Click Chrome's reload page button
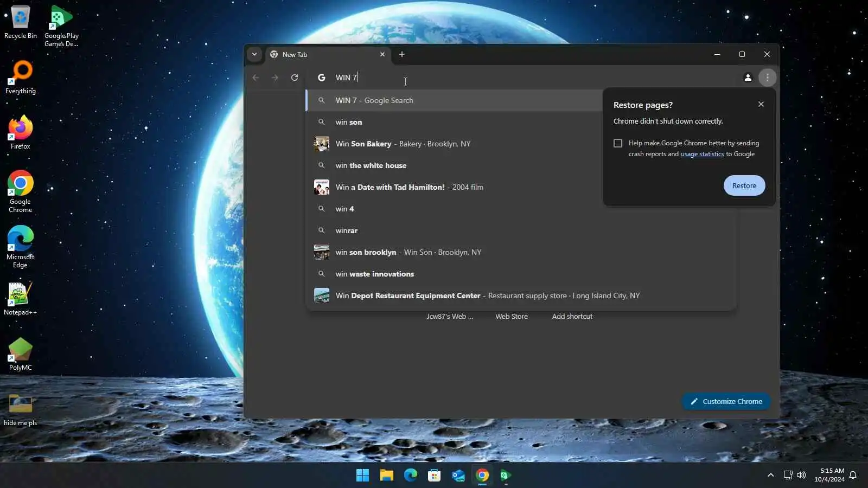The height and width of the screenshot is (488, 868). point(295,78)
